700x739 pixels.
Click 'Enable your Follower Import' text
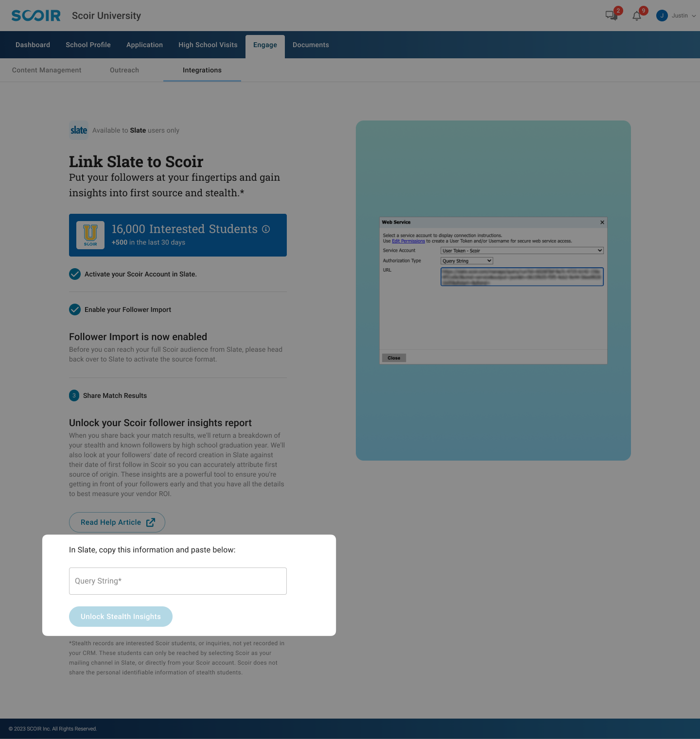[128, 309]
